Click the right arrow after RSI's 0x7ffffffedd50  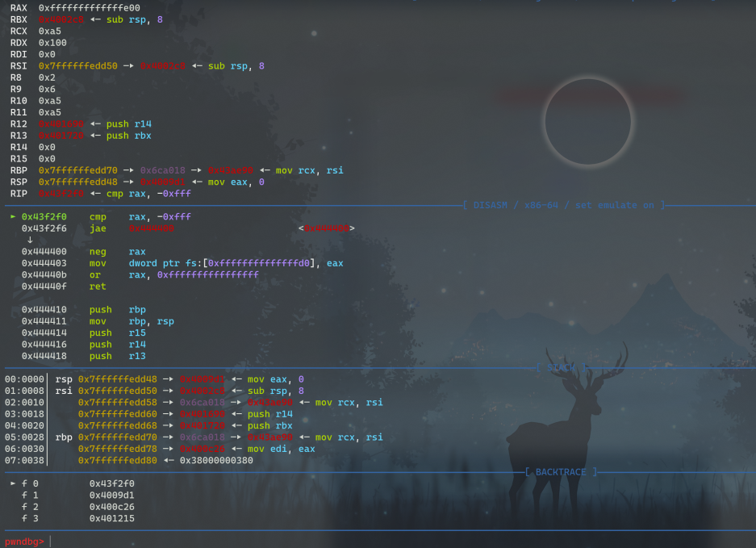pyautogui.click(x=129, y=66)
